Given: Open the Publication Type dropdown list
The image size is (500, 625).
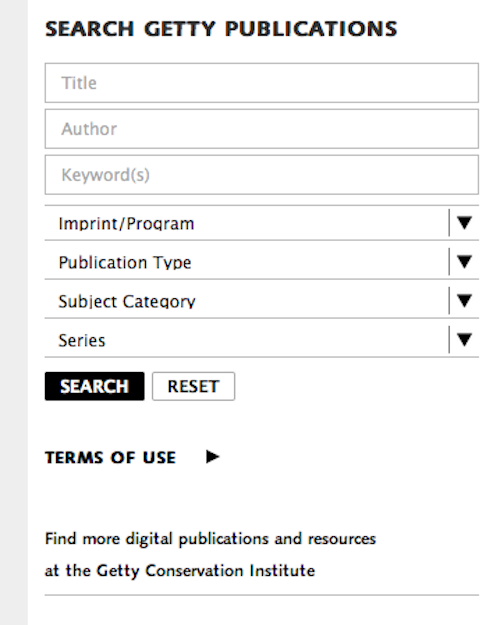Looking at the screenshot, I should pyautogui.click(x=262, y=262).
